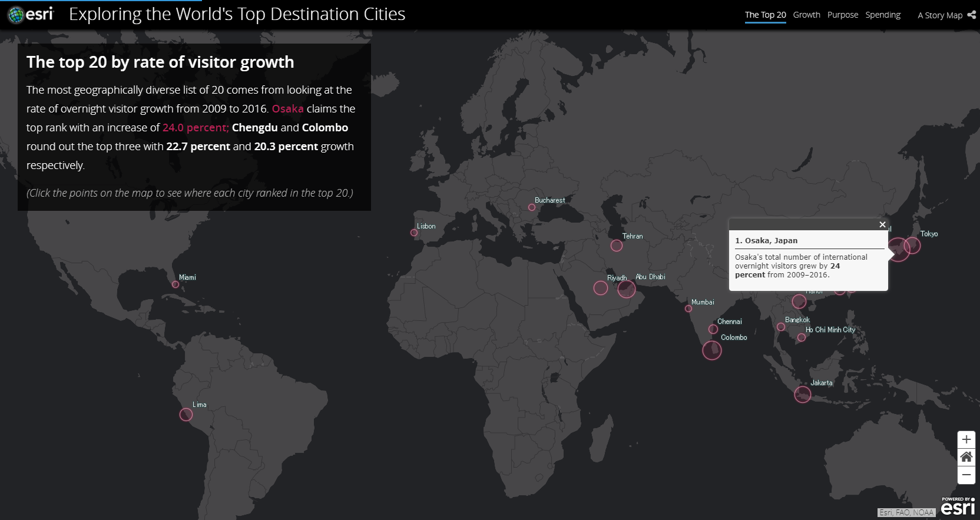
Task: Select the Jakarta circle marker
Action: (802, 395)
